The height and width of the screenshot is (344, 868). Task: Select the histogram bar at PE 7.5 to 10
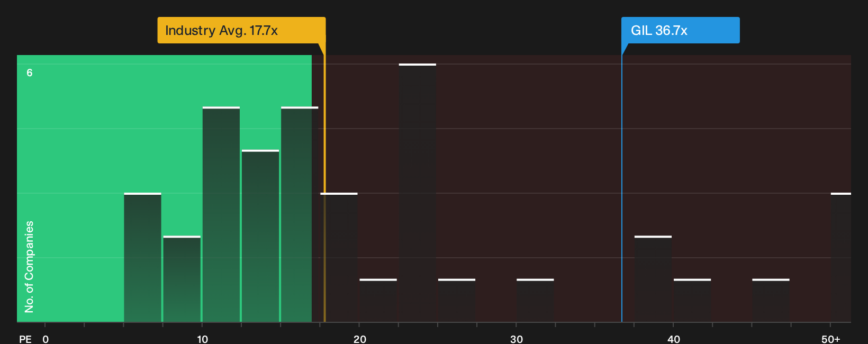click(182, 279)
